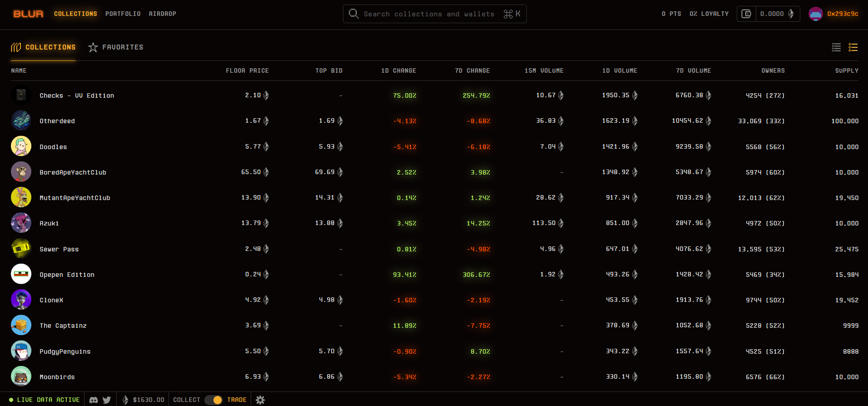Image resolution: width=868 pixels, height=406 pixels.
Task: Open the BoredApeYachtClub avatar
Action: 21,172
